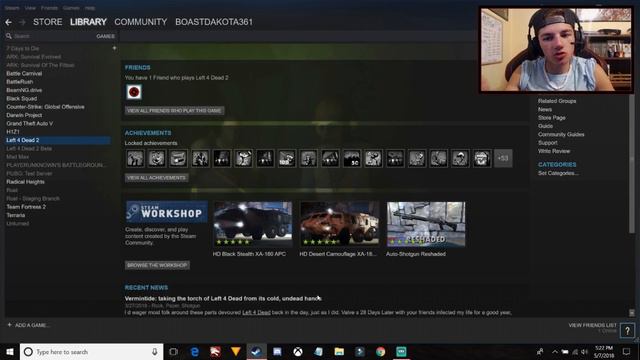This screenshot has width=640, height=360.
Task: Open the BOASTDAKOTA361 profile tab
Action: coord(214,22)
